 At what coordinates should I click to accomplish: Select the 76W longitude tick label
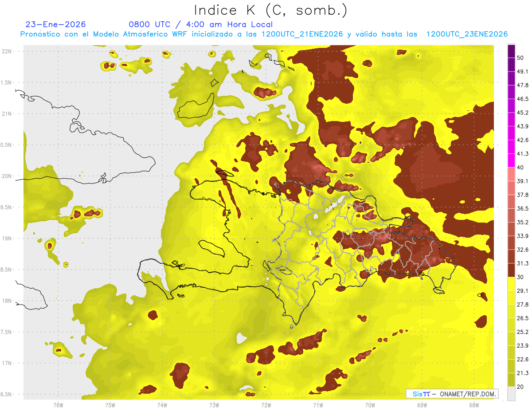click(58, 405)
